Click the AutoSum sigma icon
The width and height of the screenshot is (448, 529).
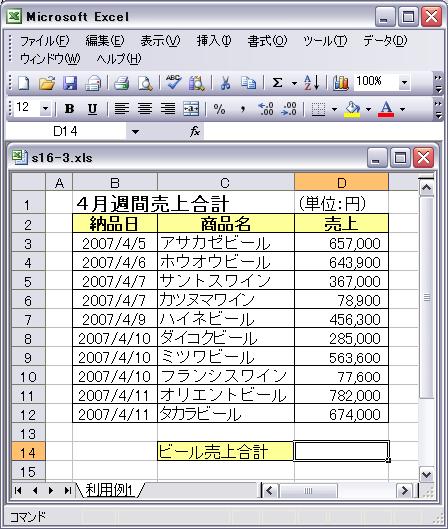point(277,83)
